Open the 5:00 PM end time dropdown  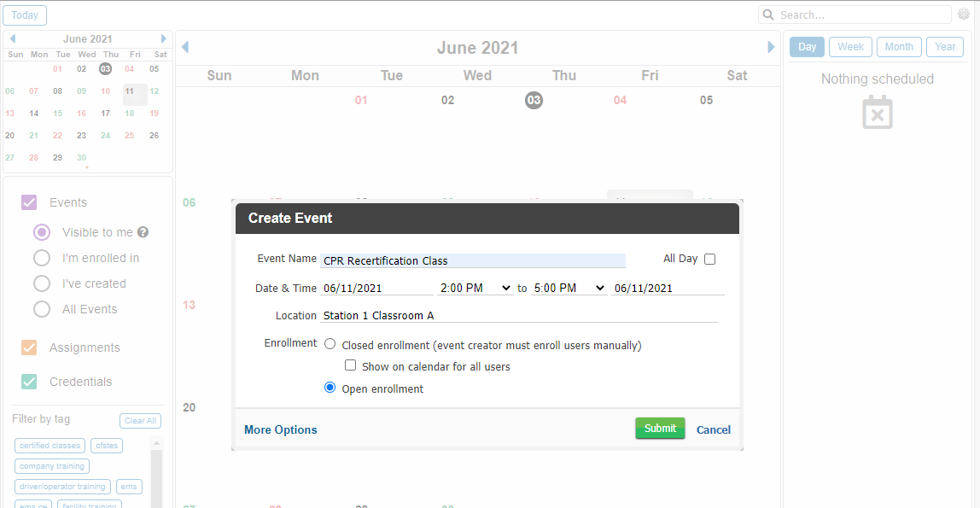(x=569, y=288)
